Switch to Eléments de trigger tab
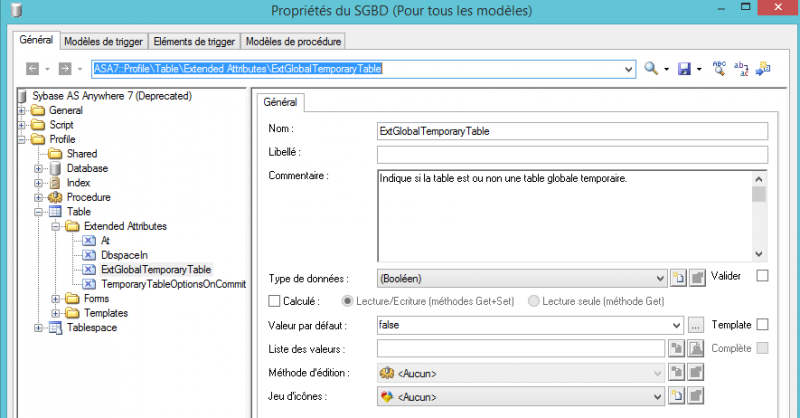The height and width of the screenshot is (418, 800). click(194, 41)
